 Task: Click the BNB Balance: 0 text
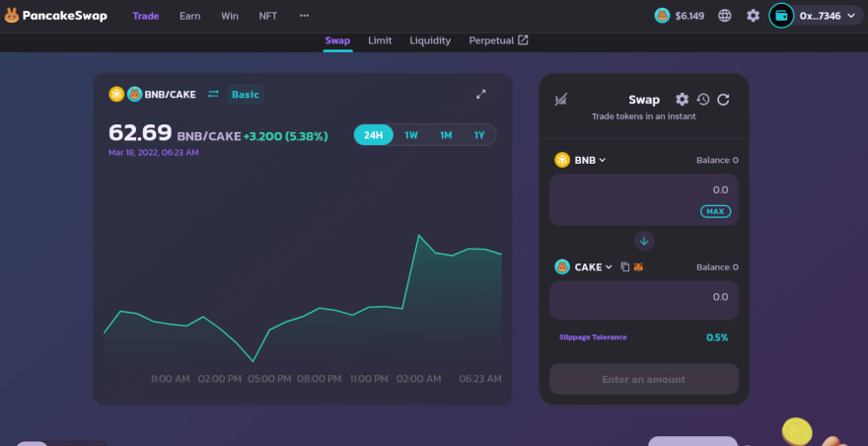tap(717, 160)
